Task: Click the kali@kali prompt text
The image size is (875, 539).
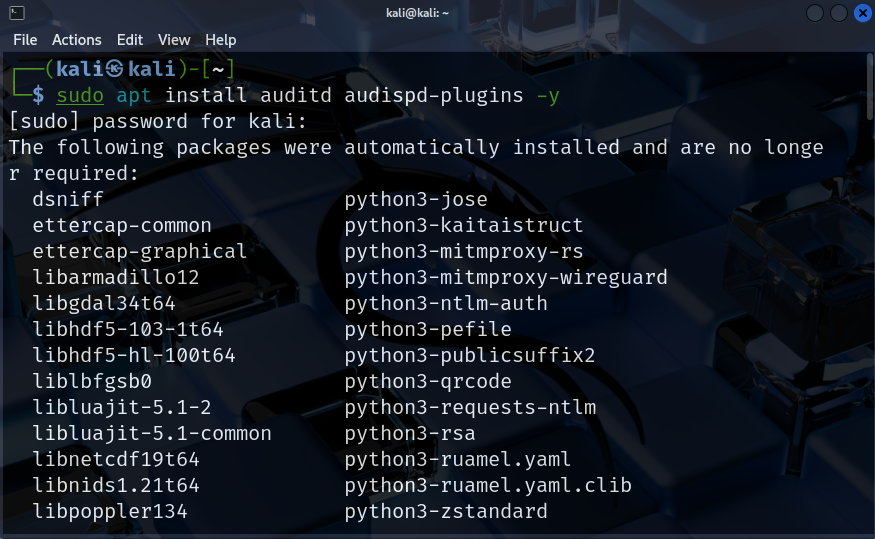Action: pyautogui.click(x=116, y=69)
